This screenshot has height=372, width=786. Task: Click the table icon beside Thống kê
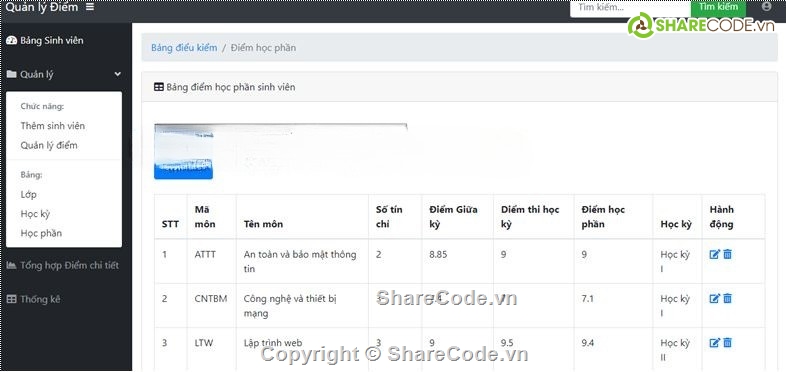(12, 299)
